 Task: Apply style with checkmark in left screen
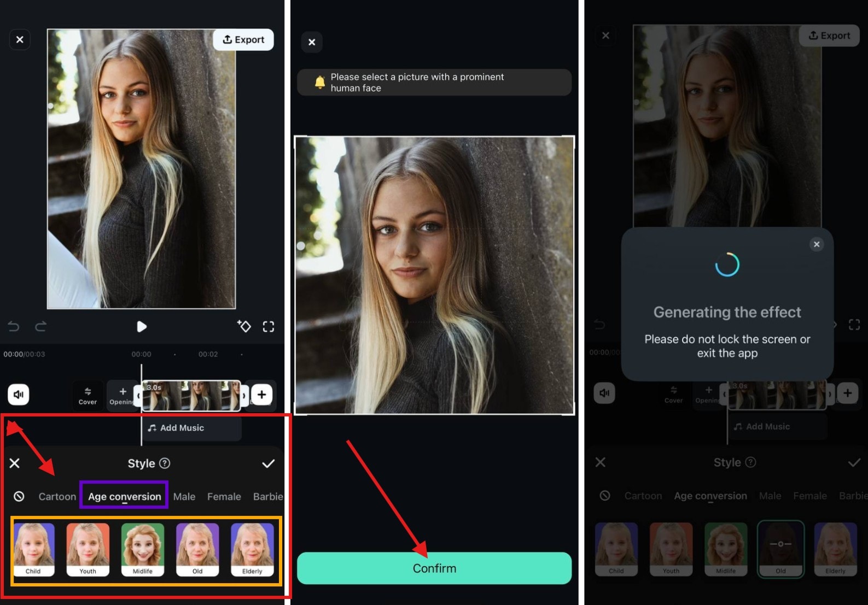pos(268,463)
